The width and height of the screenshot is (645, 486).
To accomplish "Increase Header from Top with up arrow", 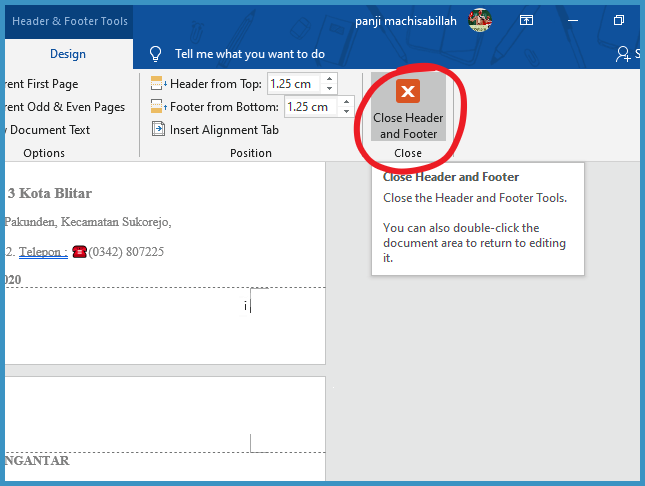I will pos(329,79).
